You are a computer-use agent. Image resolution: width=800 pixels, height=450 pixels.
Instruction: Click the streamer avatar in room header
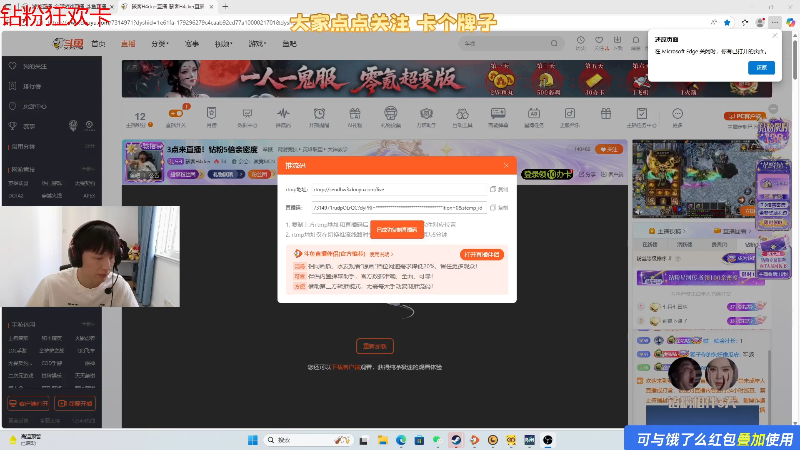144,162
